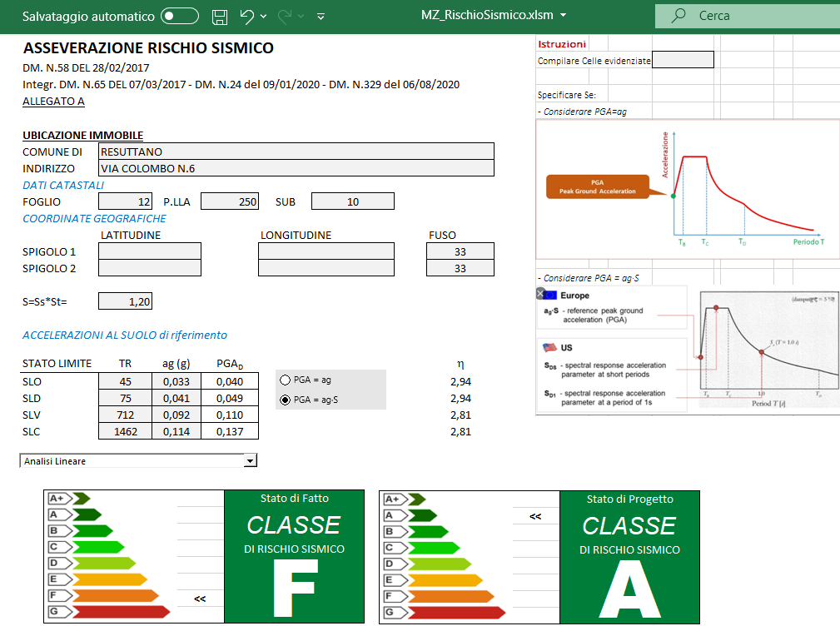Click the orange PGA Peak Ground Acceleration callout
The width and height of the screenshot is (840, 626).
point(598,186)
